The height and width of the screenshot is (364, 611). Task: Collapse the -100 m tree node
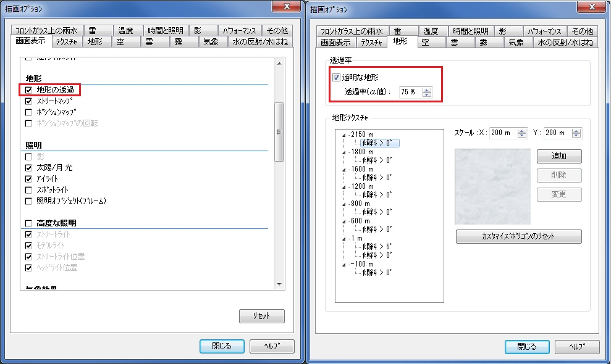coord(343,265)
